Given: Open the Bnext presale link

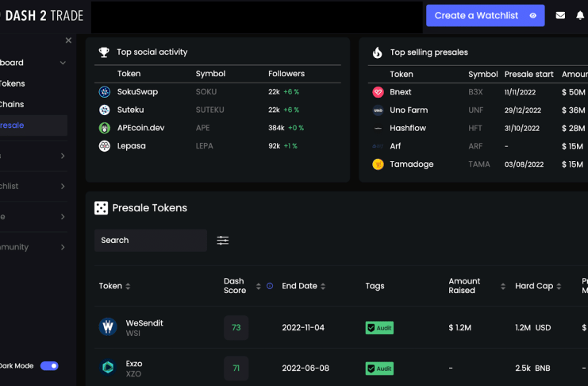Looking at the screenshot, I should click(401, 91).
